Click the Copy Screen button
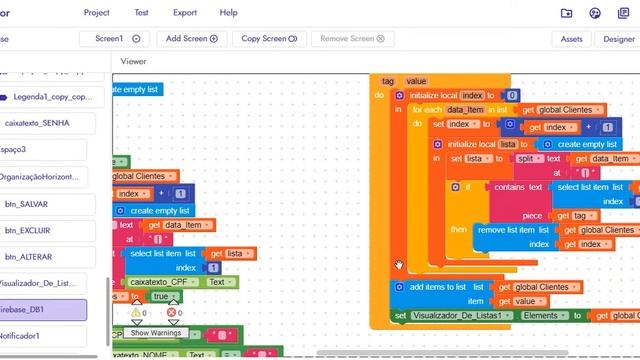 point(269,39)
